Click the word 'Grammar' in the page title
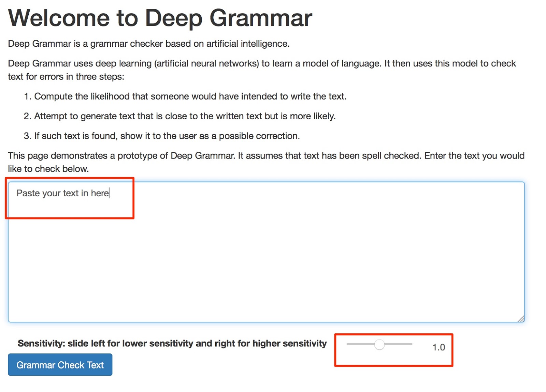Screen dimensions: 546x392 pyautogui.click(x=261, y=17)
